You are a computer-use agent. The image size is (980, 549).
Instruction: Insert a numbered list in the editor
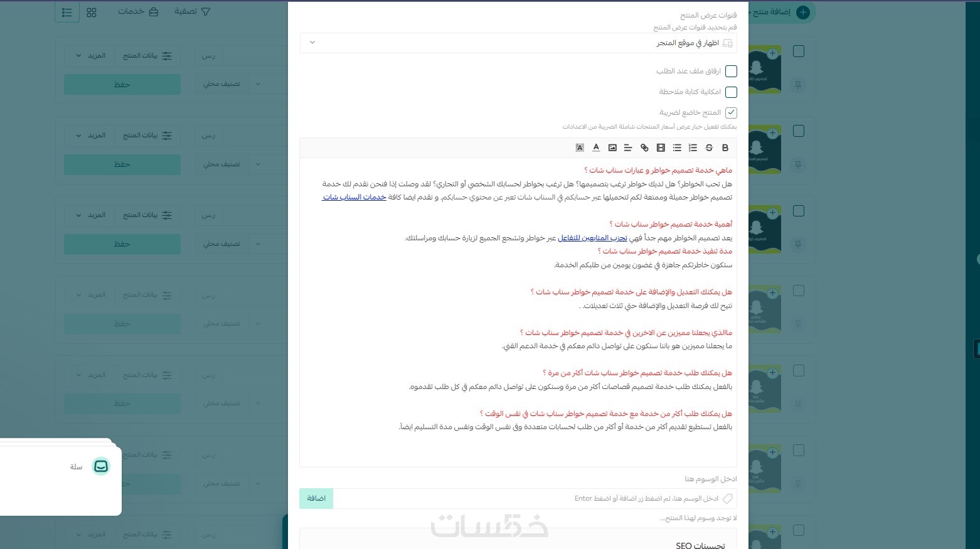pos(693,148)
